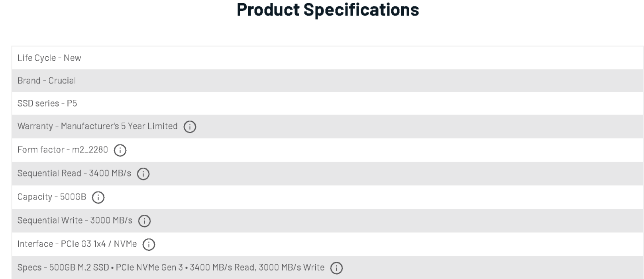
Task: Select the 'Form factor - m2_2280' text
Action: tap(63, 150)
